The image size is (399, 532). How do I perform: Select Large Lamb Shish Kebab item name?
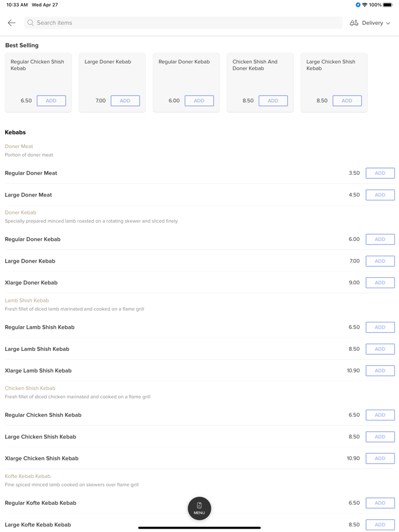pos(37,349)
